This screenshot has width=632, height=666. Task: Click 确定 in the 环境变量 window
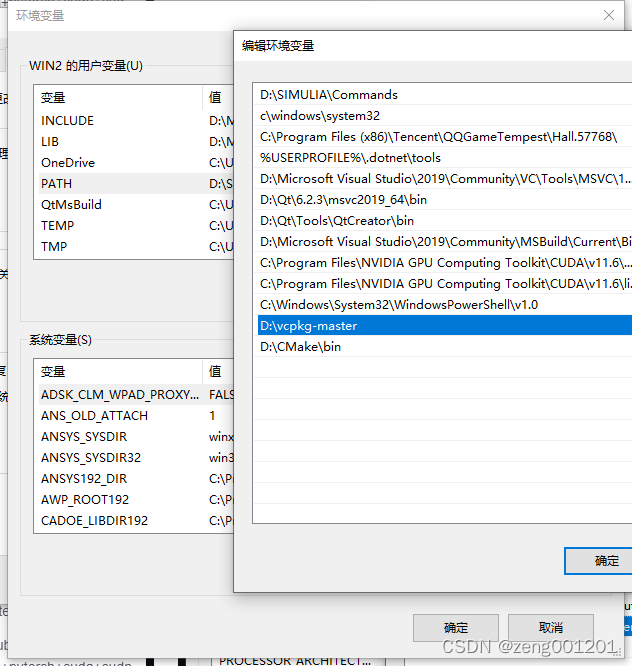point(456,627)
